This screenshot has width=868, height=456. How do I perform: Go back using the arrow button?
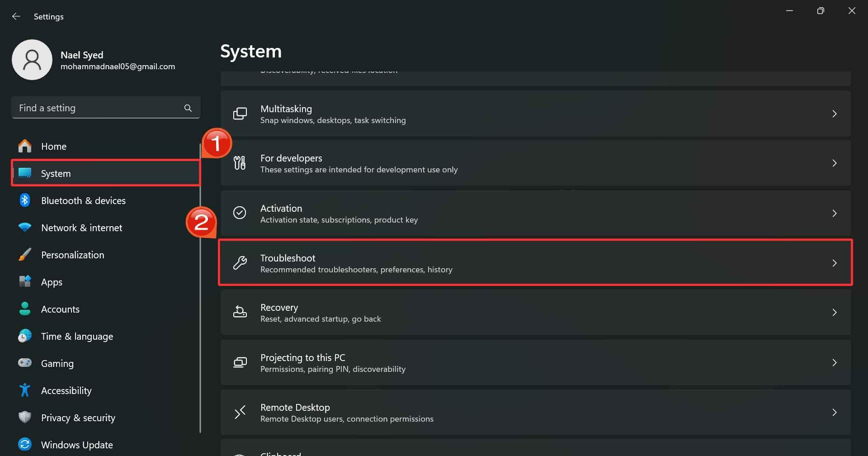pos(16,16)
